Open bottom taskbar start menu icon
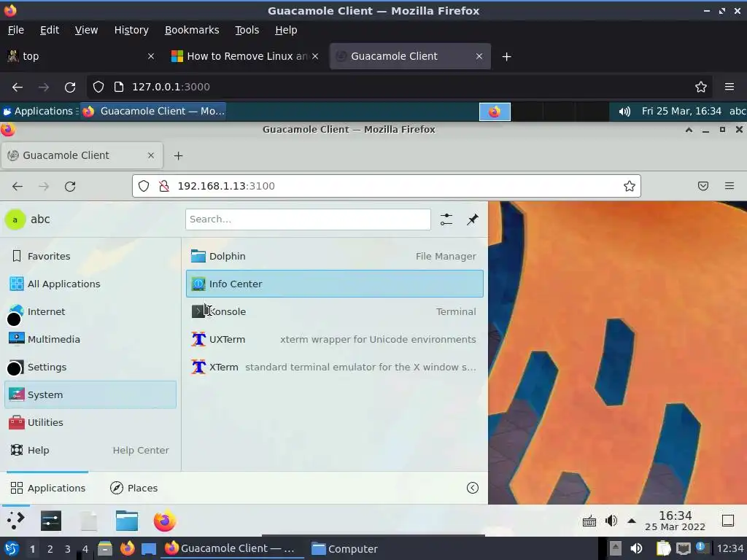747x560 pixels. [12, 549]
